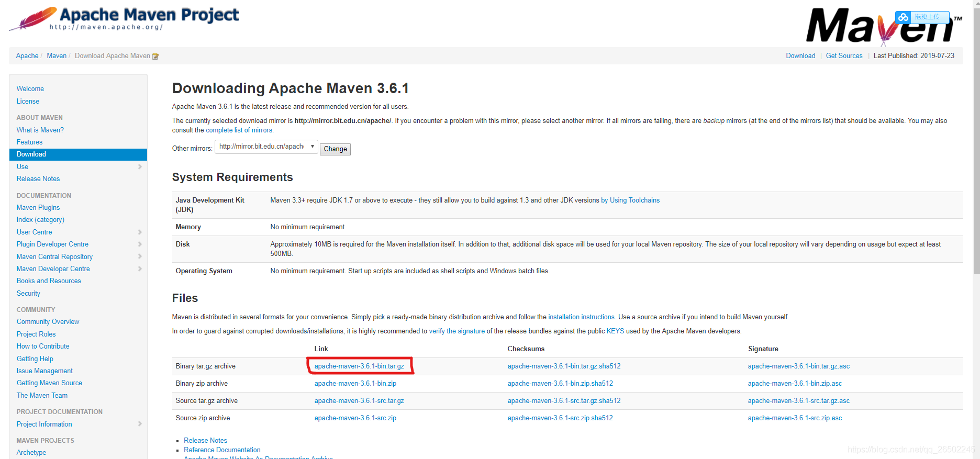Click complete list of mirrors link
The width and height of the screenshot is (980, 459).
[239, 130]
